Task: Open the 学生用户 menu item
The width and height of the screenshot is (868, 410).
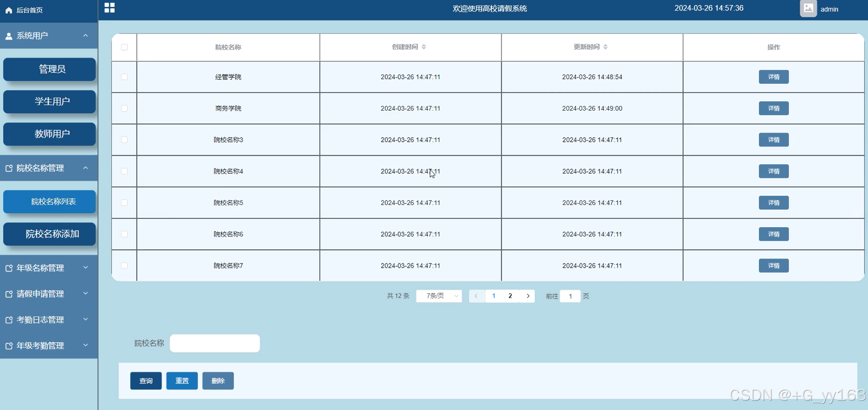Action: pyautogui.click(x=50, y=101)
